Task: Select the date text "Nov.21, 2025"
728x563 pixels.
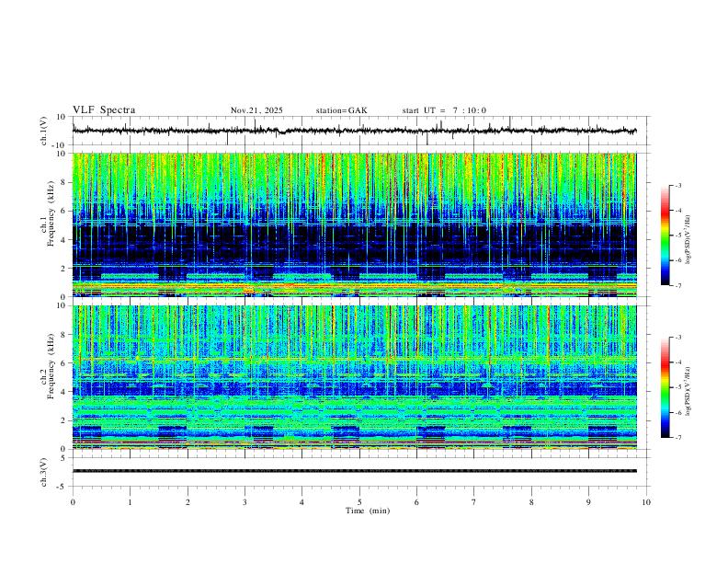Action: point(256,110)
